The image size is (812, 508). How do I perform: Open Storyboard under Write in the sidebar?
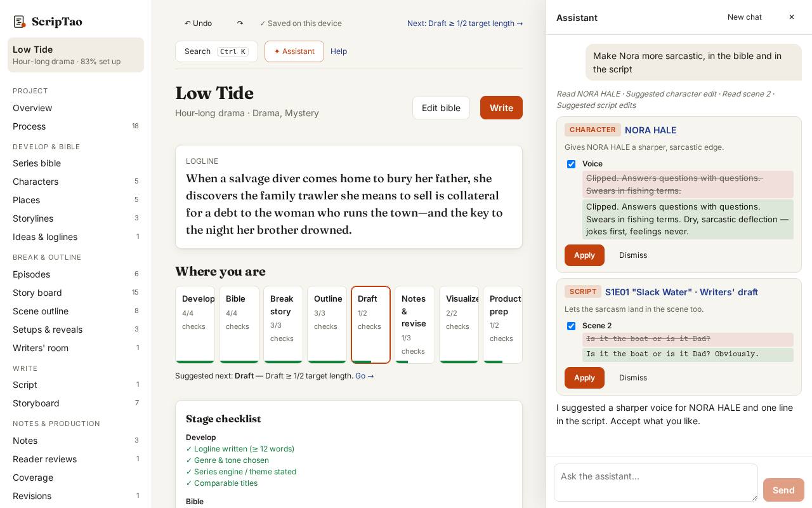click(x=75, y=403)
